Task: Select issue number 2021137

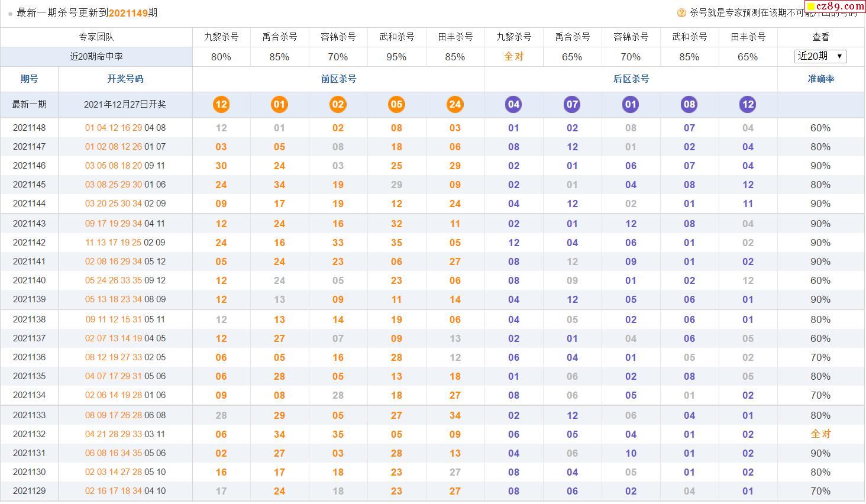Action: (29, 338)
